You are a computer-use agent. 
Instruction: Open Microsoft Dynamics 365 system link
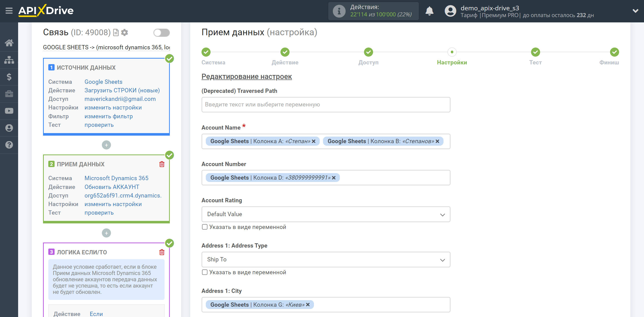116,178
